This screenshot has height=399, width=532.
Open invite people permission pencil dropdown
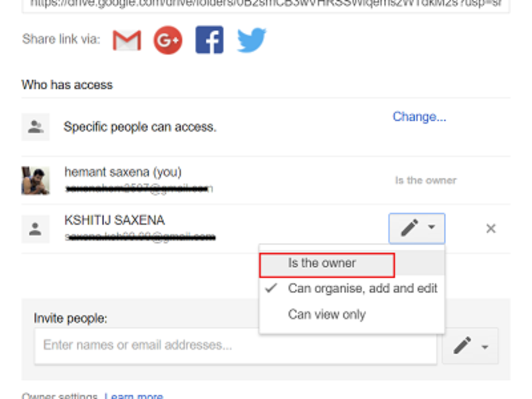click(x=470, y=346)
